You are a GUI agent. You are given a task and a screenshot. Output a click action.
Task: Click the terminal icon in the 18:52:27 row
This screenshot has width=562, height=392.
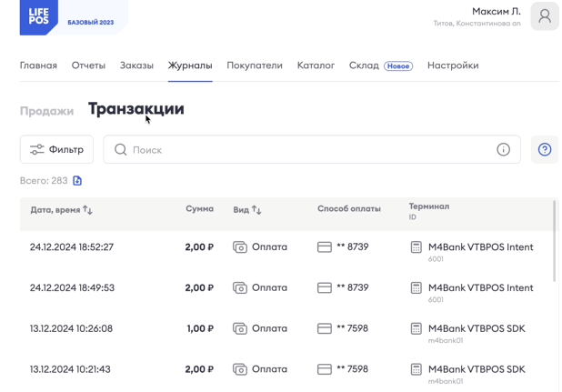[416, 246]
